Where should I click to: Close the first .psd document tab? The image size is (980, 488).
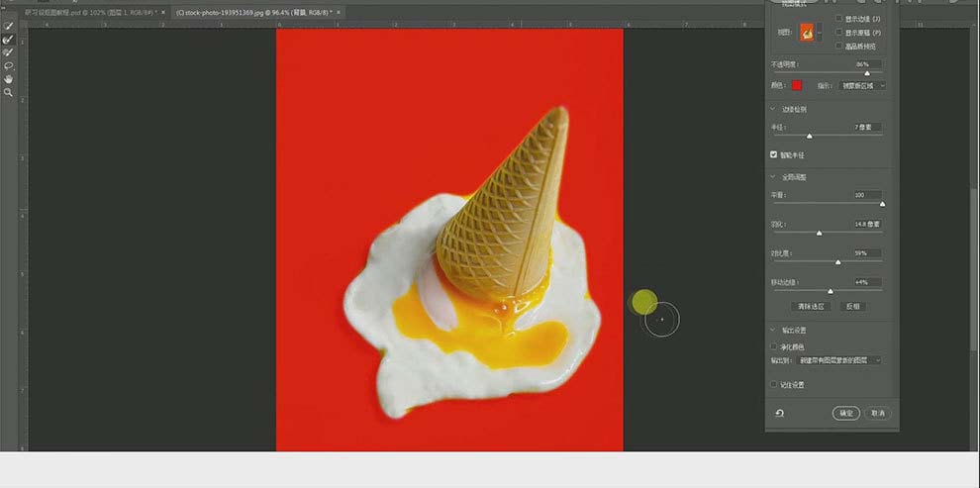coord(163,12)
